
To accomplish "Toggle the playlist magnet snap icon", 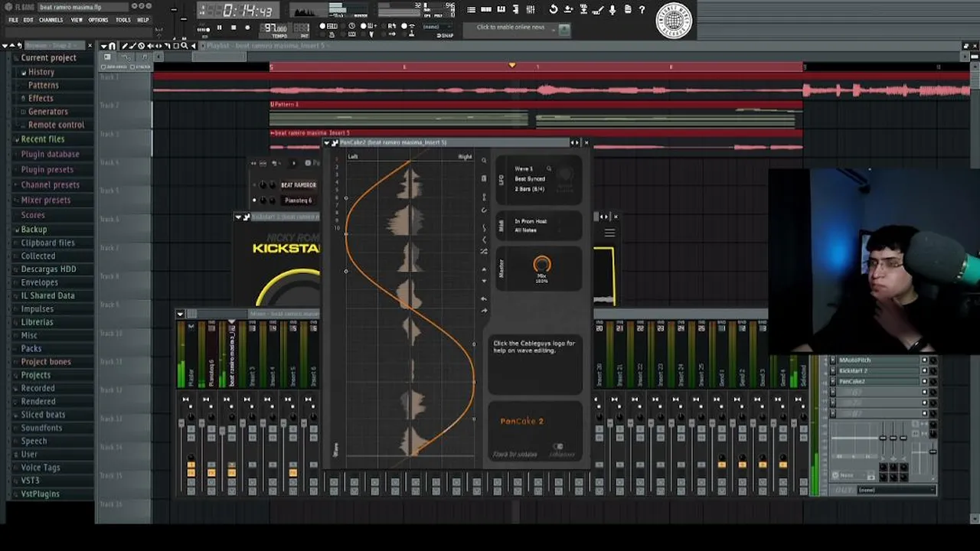I will [x=112, y=46].
